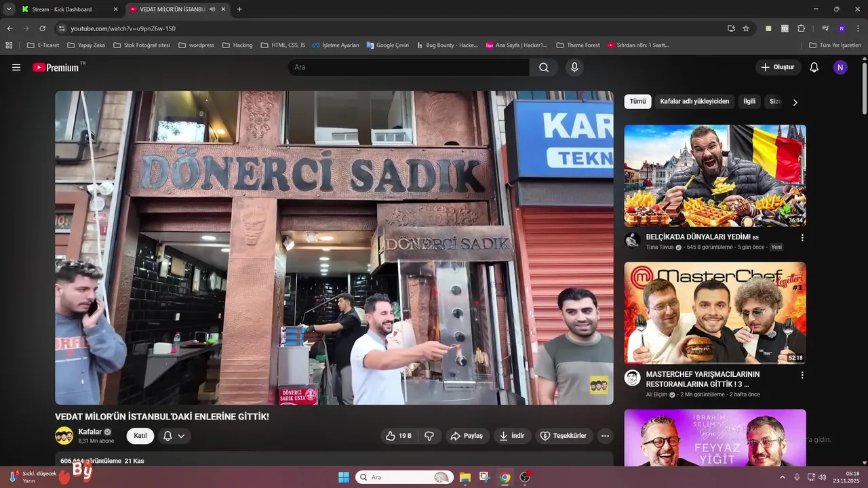Open Windows Start menu
Screen dimensions: 868x488
tap(344, 477)
